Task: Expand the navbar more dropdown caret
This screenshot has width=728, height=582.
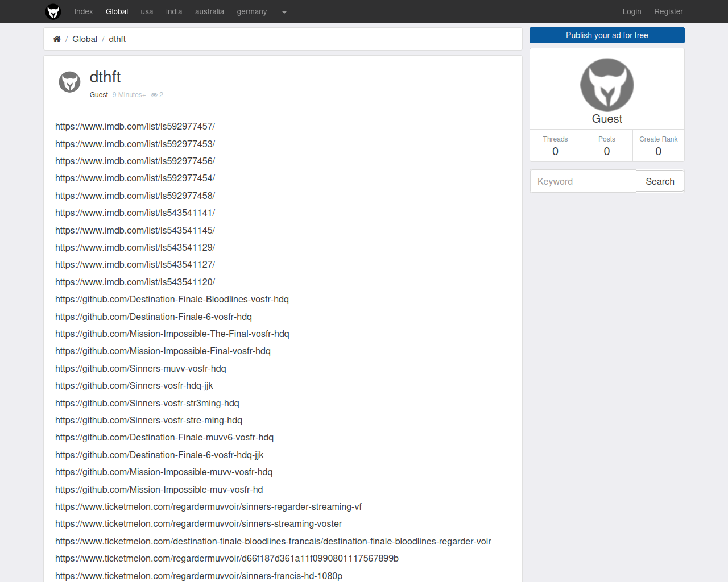Action: 284,12
